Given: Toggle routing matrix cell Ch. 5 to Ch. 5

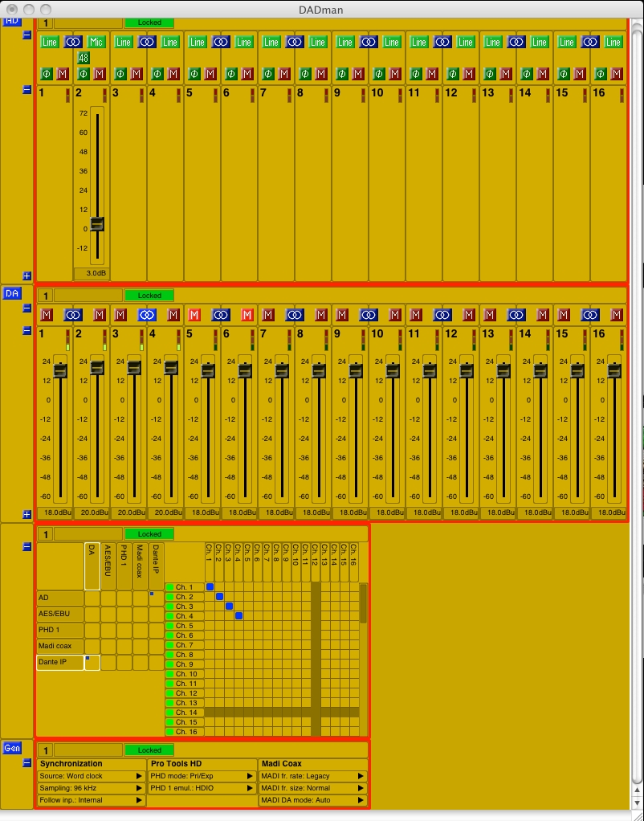Looking at the screenshot, I should 248,626.
